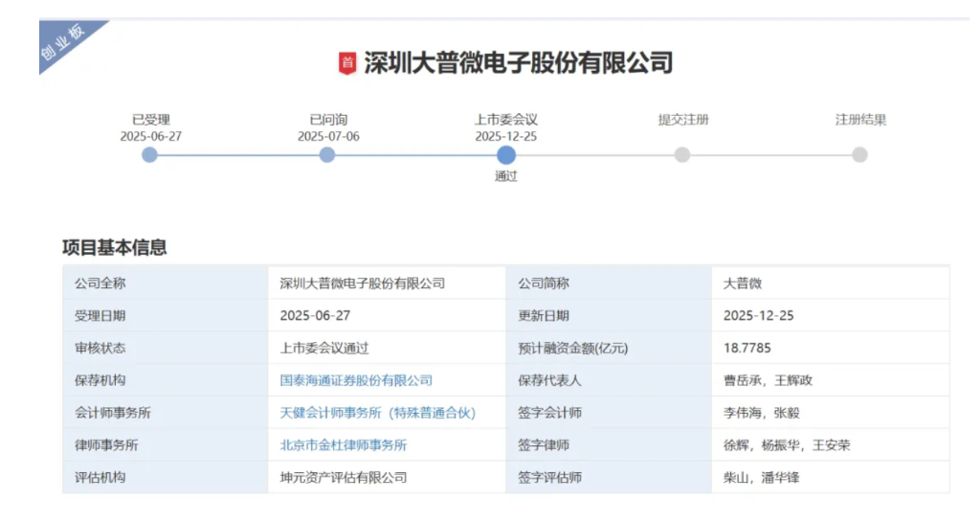
Task: Click the 大普微 company abbreviation value
Action: coord(743,284)
